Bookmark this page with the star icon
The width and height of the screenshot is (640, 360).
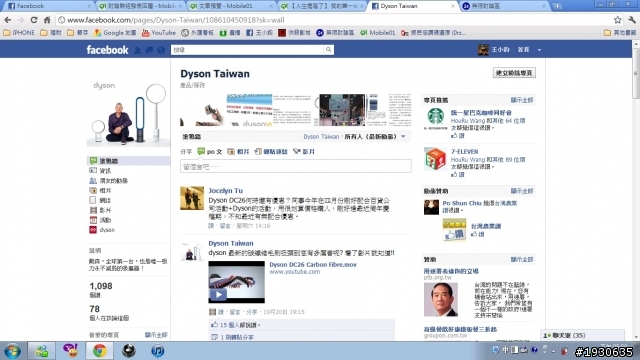(x=618, y=20)
